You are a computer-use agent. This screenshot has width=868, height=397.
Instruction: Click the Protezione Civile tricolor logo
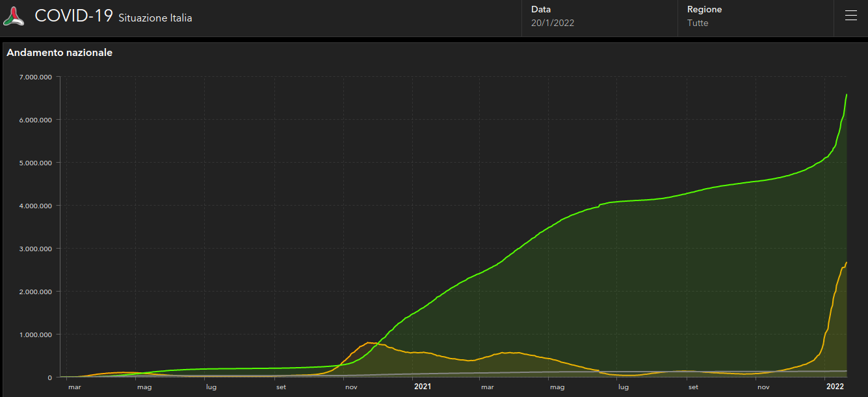tap(14, 16)
